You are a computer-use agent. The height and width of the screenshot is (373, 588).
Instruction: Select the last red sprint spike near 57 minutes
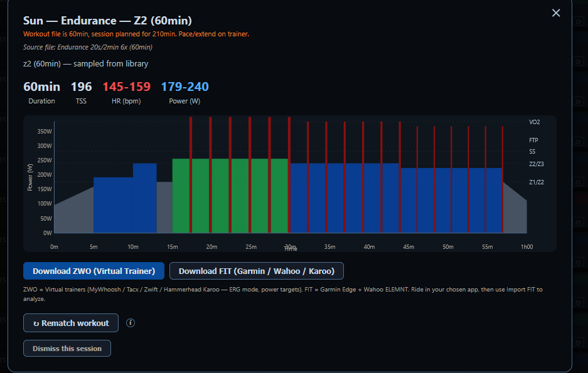(503, 180)
